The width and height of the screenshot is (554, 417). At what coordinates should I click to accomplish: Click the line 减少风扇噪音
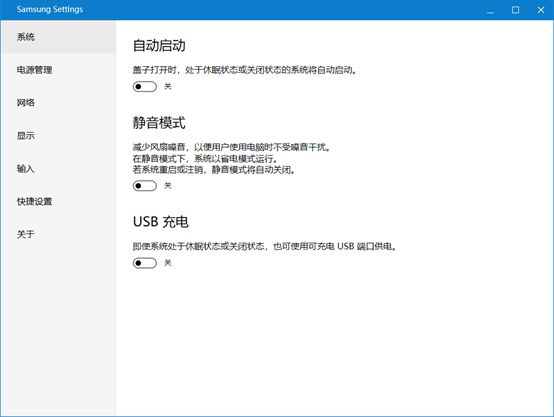point(232,147)
